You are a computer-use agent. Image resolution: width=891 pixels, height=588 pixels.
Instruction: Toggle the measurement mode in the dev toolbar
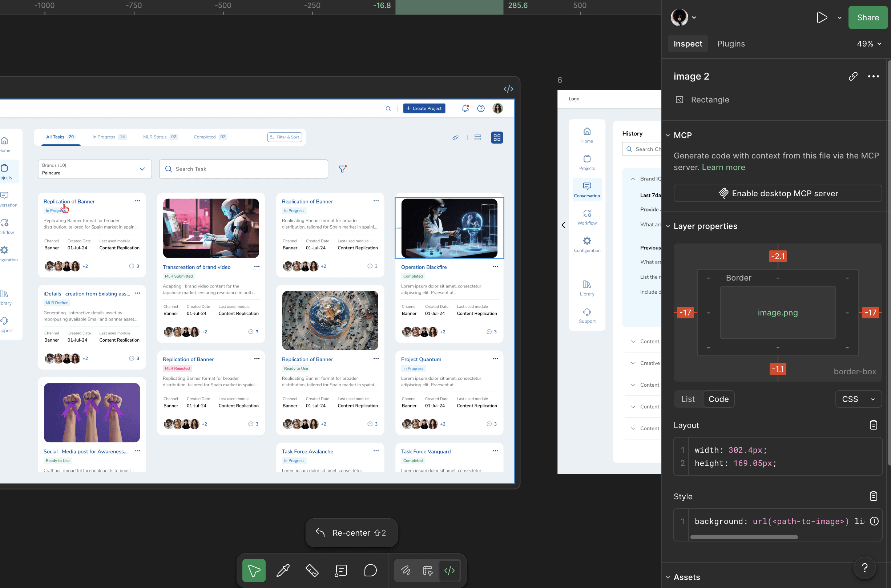427,571
